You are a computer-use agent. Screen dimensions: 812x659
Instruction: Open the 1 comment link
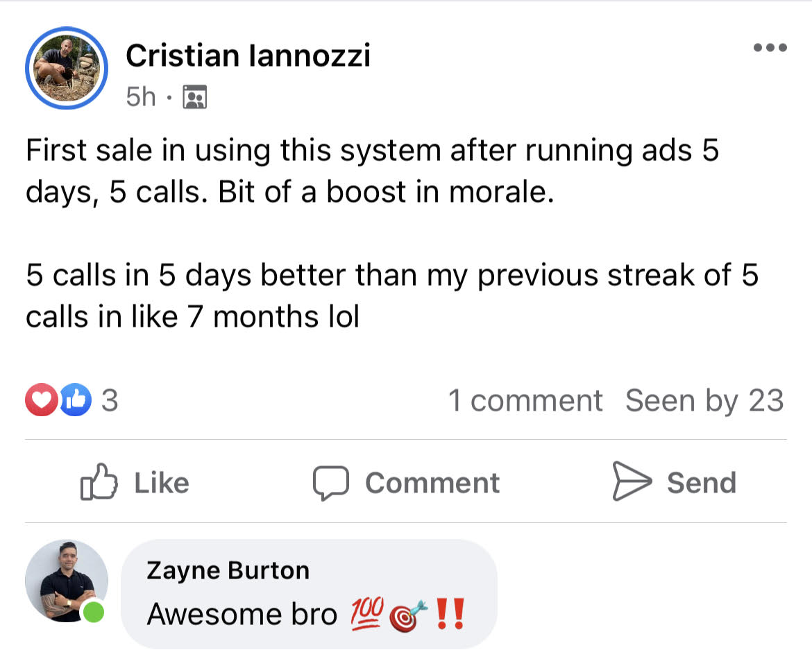pyautogui.click(x=525, y=401)
